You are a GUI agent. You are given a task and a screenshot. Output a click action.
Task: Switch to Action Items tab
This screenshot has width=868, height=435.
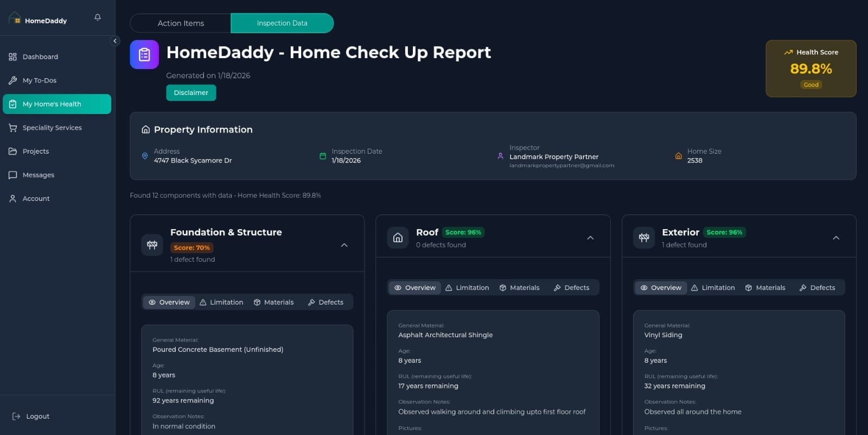click(x=181, y=23)
